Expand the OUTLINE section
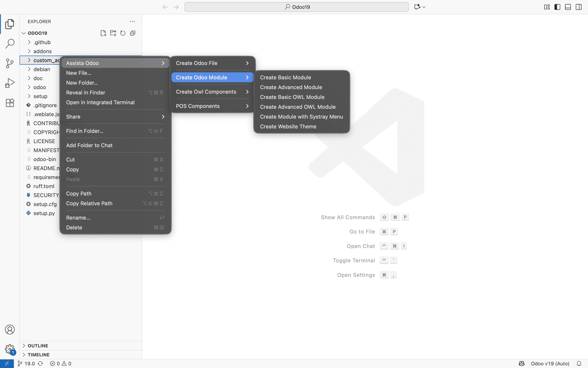 [38, 346]
